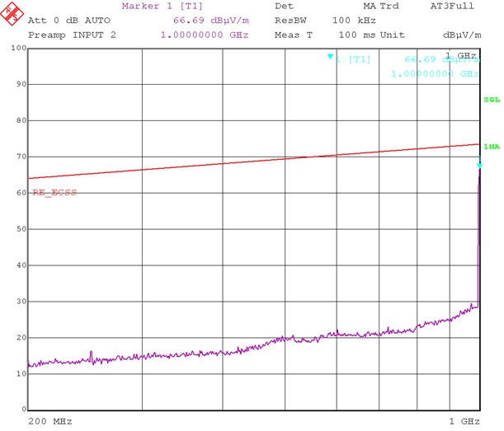Screen dimensions: 504x431
Task: Select the Marker 1 [T1] header label
Action: pyautogui.click(x=163, y=6)
